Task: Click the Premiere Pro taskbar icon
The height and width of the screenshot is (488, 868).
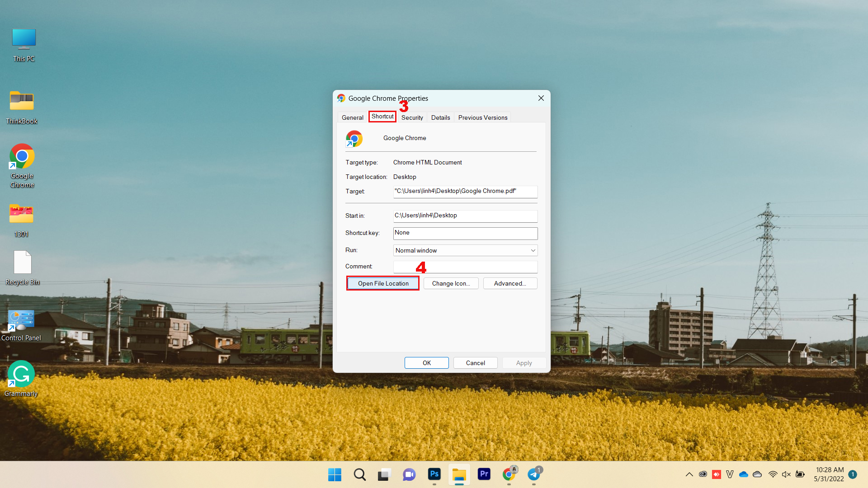Action: point(484,474)
